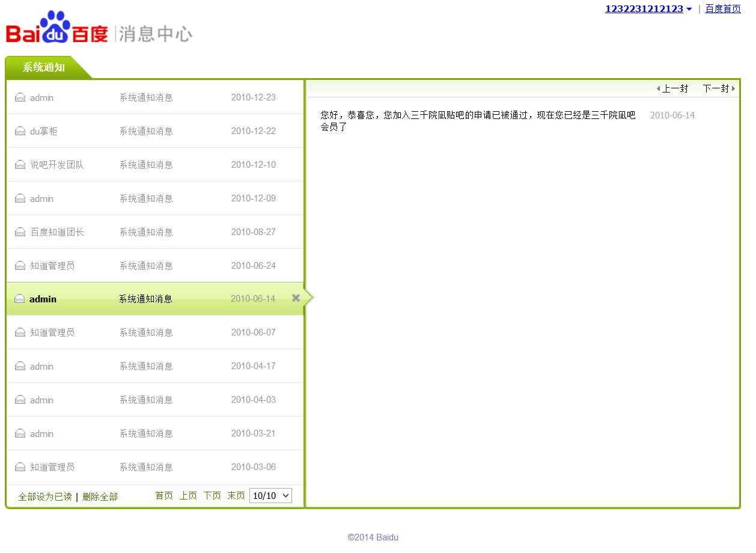Click the Baidu logo
The width and height of the screenshot is (756, 553).
click(x=57, y=28)
